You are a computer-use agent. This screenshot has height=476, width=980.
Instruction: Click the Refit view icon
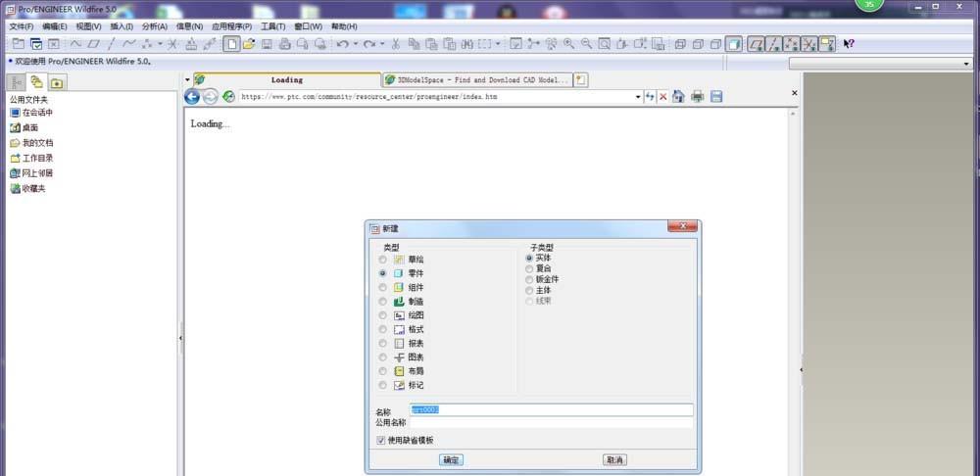[604, 44]
